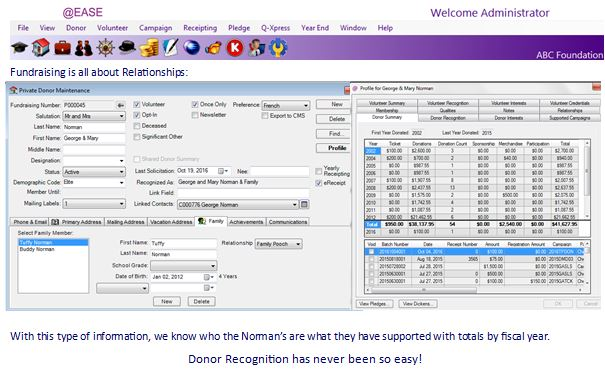
Task: Switch to the Primary Address tab
Action: 77,222
